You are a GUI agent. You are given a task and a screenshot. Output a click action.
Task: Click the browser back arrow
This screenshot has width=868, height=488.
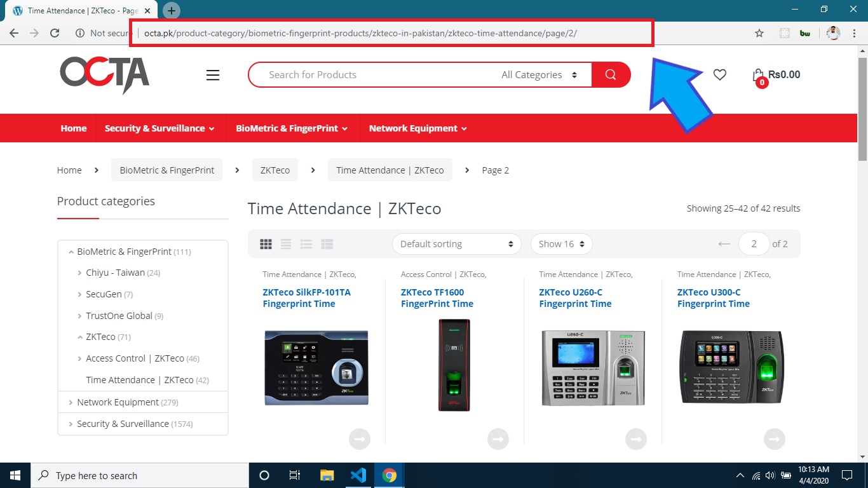(14, 33)
